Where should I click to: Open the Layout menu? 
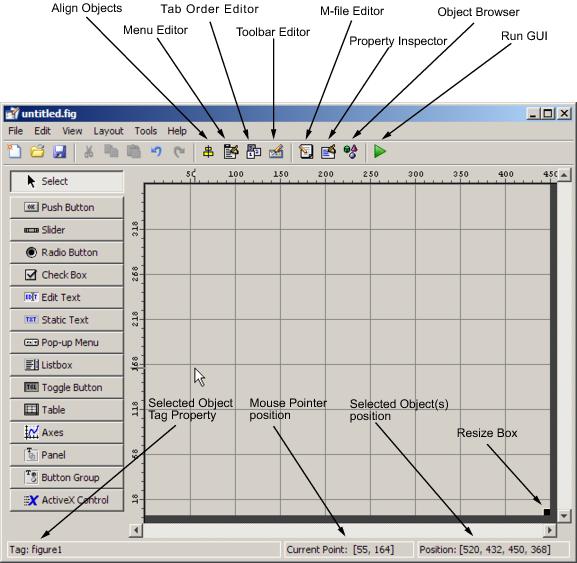click(109, 131)
